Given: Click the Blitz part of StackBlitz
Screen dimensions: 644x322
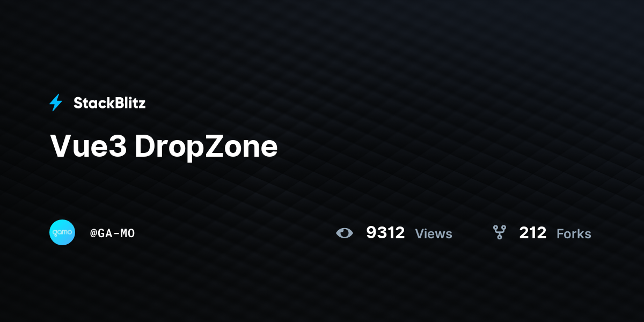Looking at the screenshot, I should pos(128,103).
